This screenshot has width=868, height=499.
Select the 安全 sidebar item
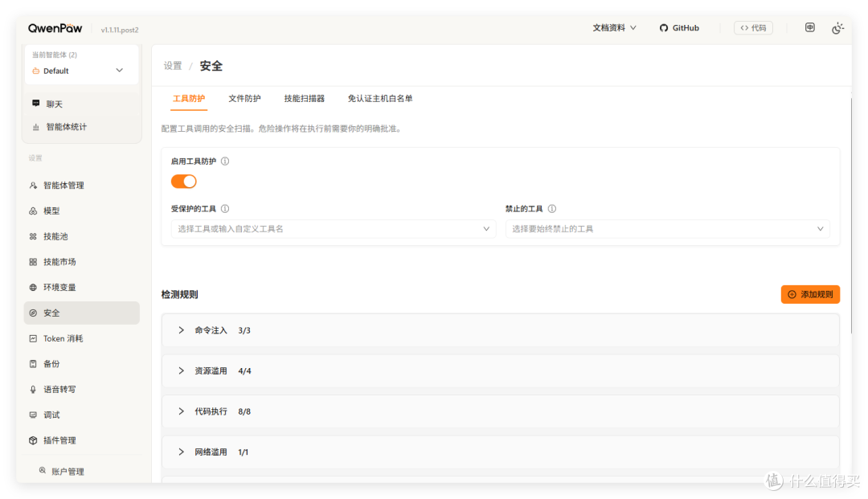pyautogui.click(x=81, y=313)
